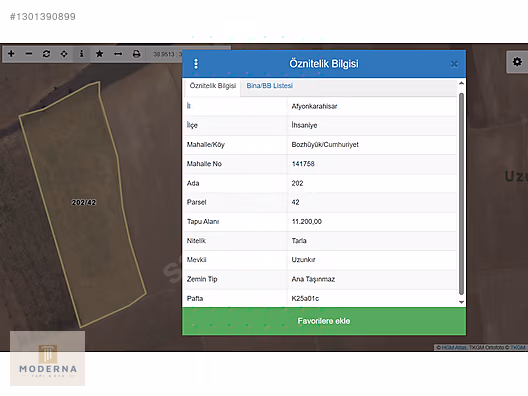Screen dimensions: 528x396
Task: Click the Ada value 202
Action: click(x=297, y=183)
